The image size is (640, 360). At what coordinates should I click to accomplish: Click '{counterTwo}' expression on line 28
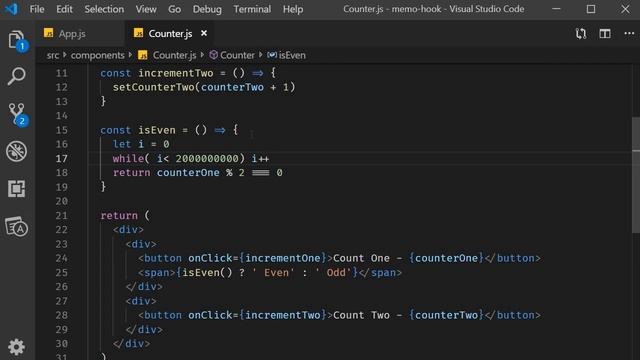[x=446, y=315]
